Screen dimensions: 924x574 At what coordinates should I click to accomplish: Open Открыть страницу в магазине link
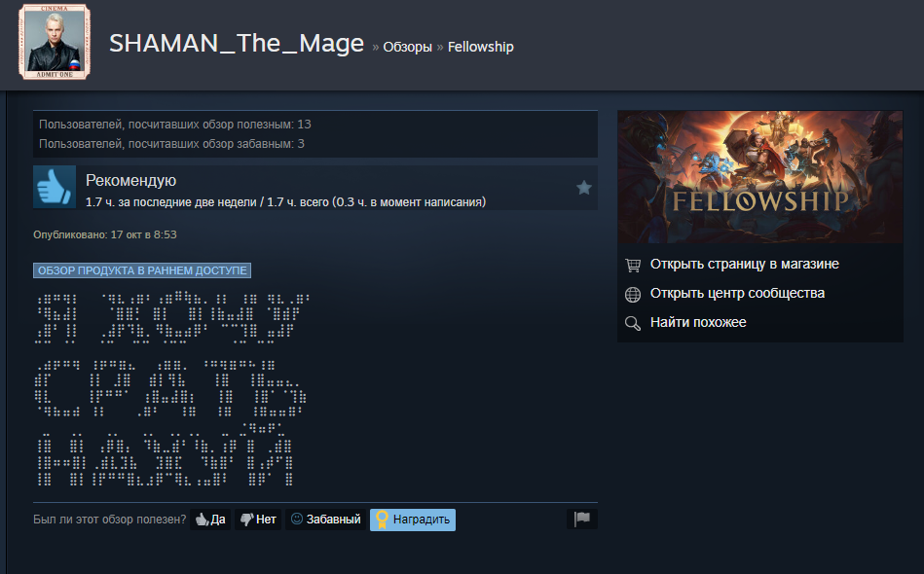(744, 265)
